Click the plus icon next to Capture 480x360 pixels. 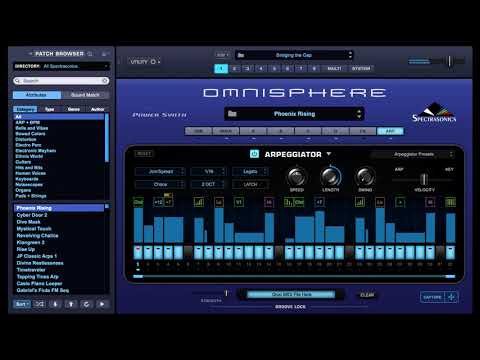(x=451, y=297)
